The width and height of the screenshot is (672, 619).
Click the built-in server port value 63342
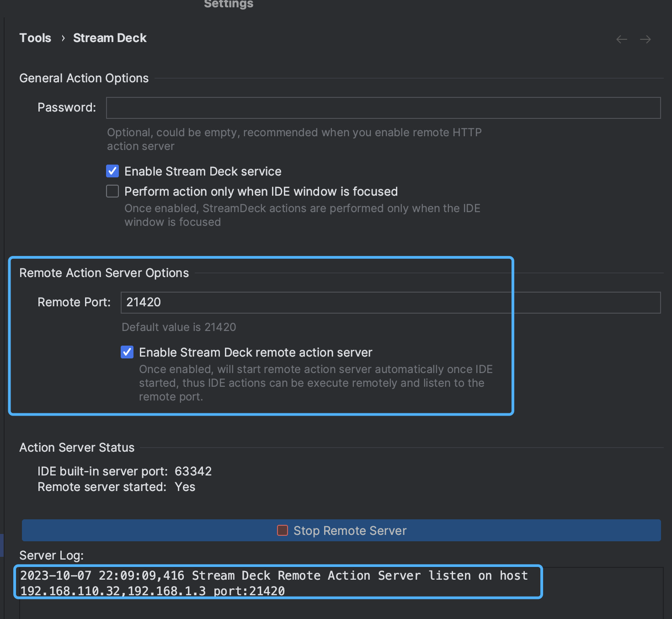click(x=193, y=471)
